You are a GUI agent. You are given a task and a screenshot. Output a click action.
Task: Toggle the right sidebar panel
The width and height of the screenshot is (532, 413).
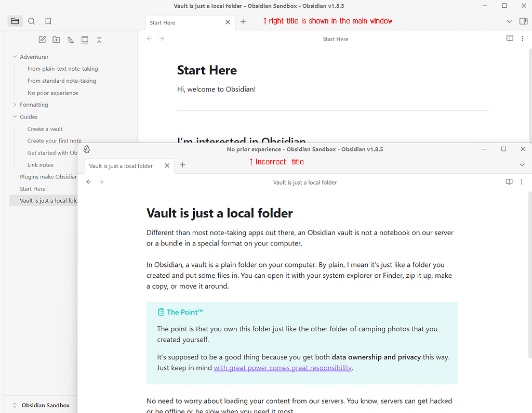pyautogui.click(x=523, y=21)
